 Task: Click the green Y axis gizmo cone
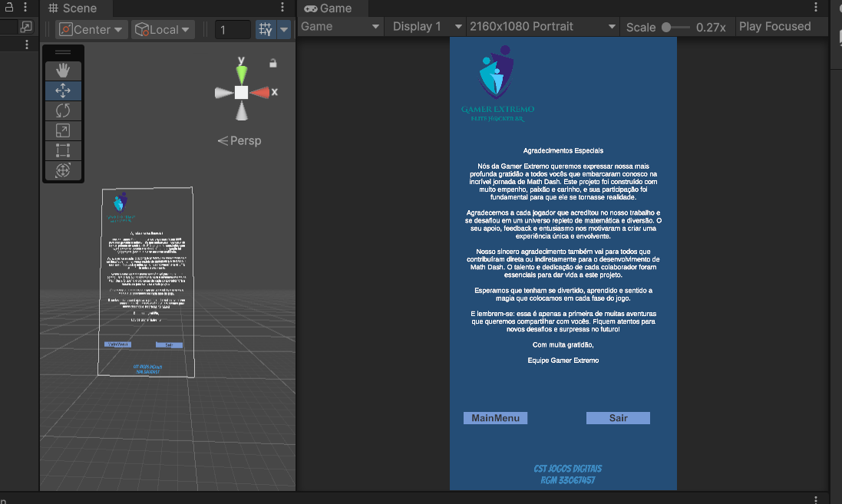[x=242, y=74]
